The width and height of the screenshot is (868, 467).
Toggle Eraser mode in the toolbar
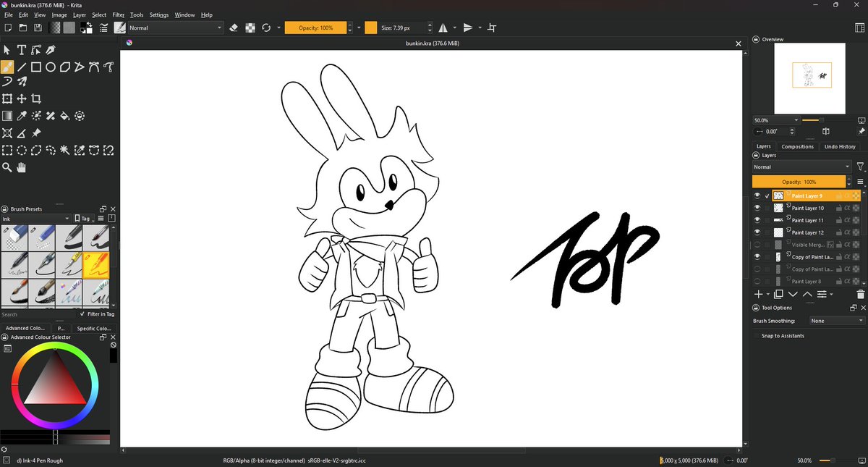click(x=234, y=28)
